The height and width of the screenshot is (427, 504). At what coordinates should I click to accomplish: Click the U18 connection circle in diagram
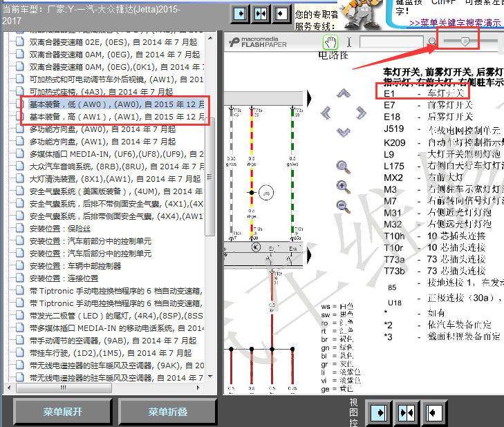[x=266, y=193]
